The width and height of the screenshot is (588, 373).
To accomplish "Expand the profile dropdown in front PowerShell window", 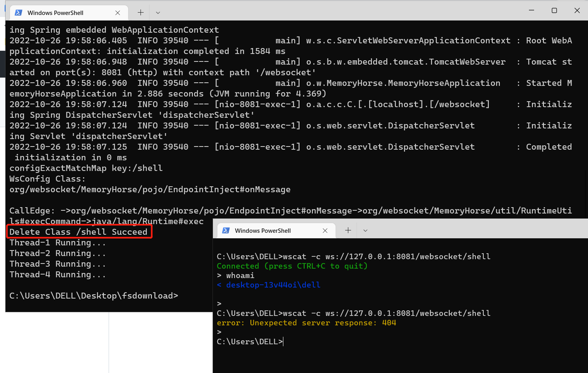I will pos(365,230).
